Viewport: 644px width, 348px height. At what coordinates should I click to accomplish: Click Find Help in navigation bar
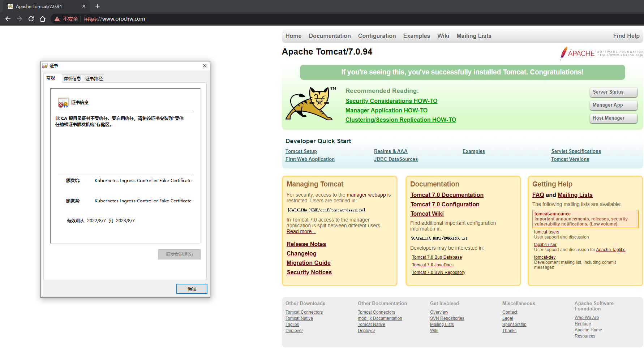(x=626, y=36)
